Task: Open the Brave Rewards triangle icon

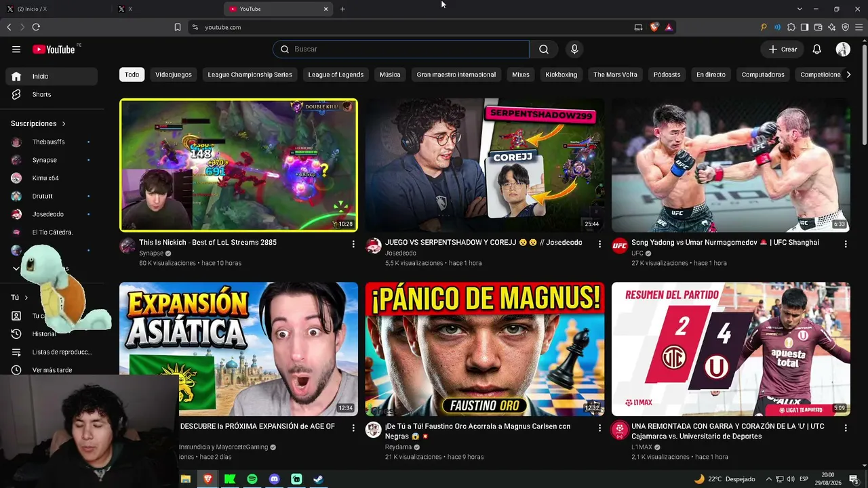Action: pos(669,27)
